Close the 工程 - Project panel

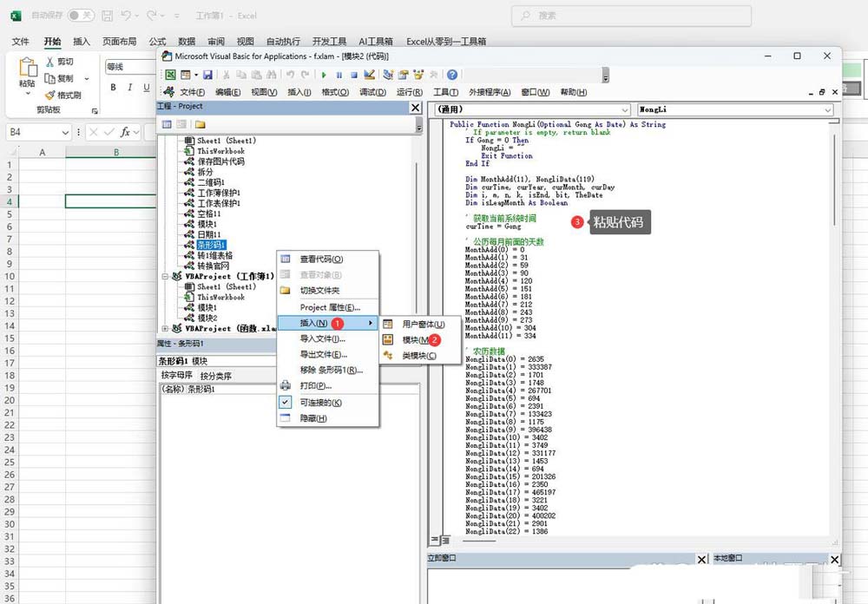pos(416,108)
